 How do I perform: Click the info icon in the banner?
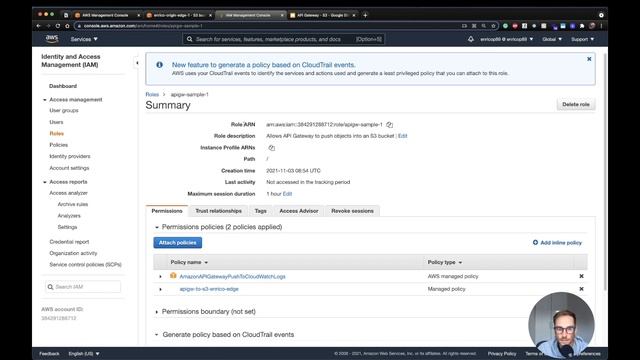160,64
